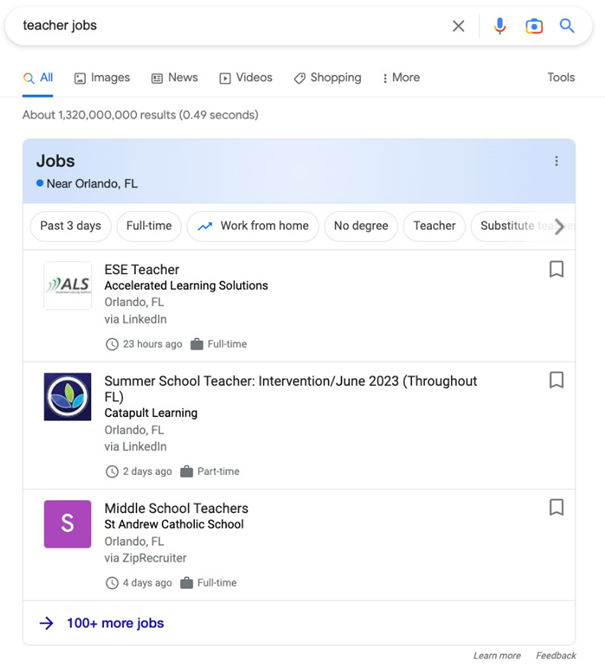Switch to the Images tab
Image resolution: width=605 pixels, height=665 pixels.
[x=102, y=78]
